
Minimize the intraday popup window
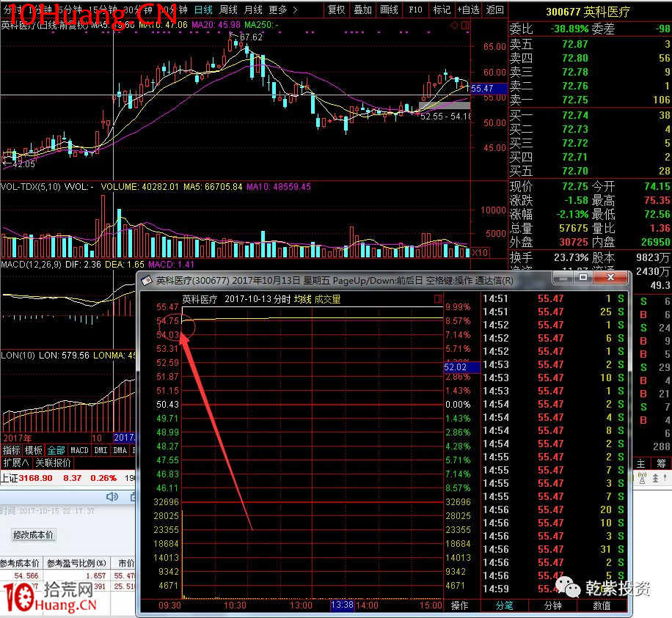(x=563, y=278)
